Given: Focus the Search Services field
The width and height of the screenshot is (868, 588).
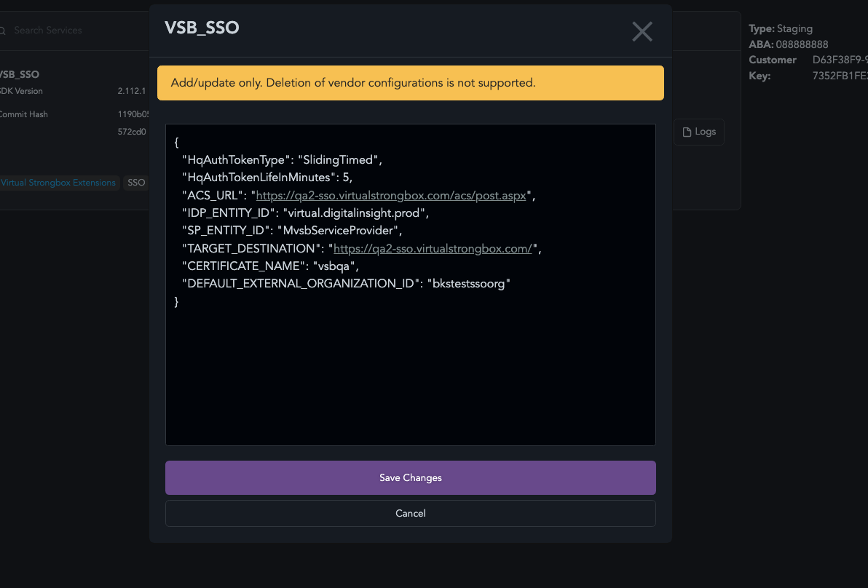Looking at the screenshot, I should [x=47, y=31].
